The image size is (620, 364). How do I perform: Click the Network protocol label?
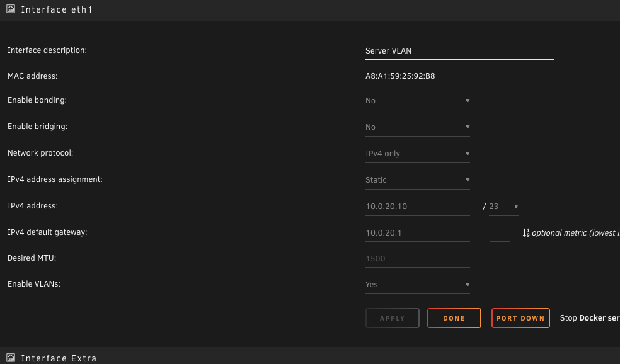coord(40,153)
